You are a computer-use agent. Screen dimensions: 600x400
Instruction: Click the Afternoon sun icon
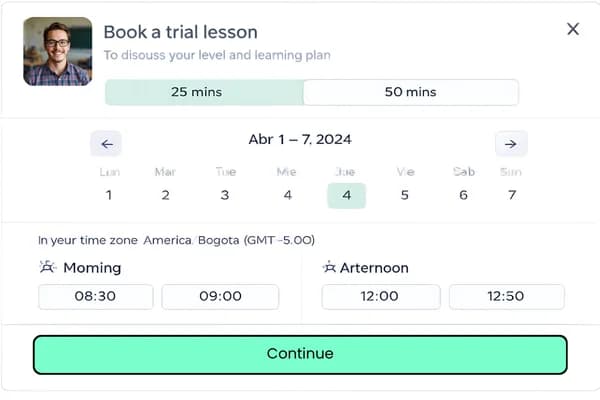coord(329,267)
